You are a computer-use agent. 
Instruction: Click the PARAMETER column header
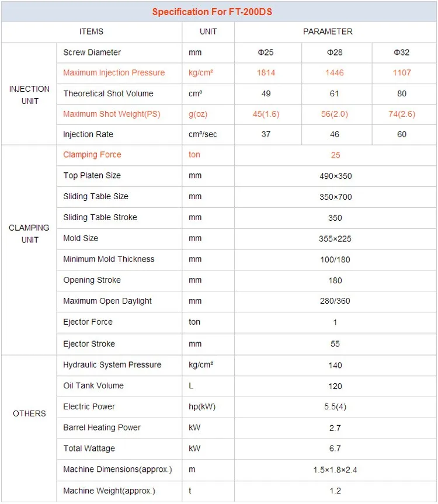click(328, 32)
